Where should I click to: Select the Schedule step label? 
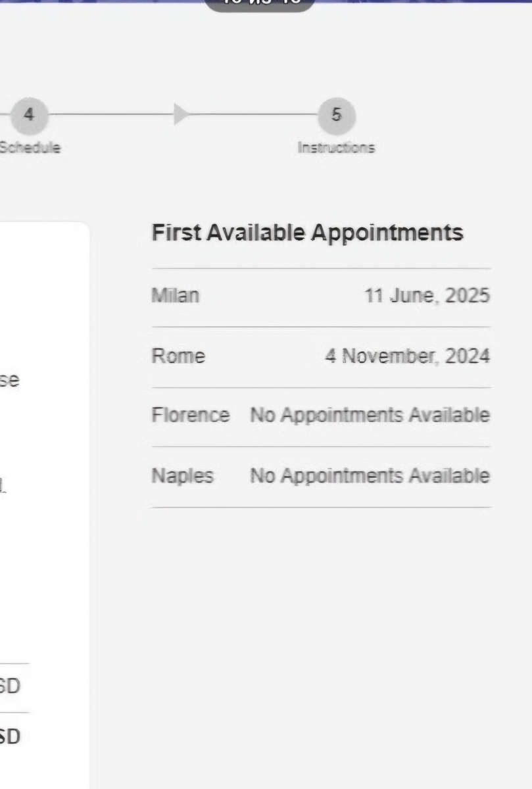coord(30,148)
